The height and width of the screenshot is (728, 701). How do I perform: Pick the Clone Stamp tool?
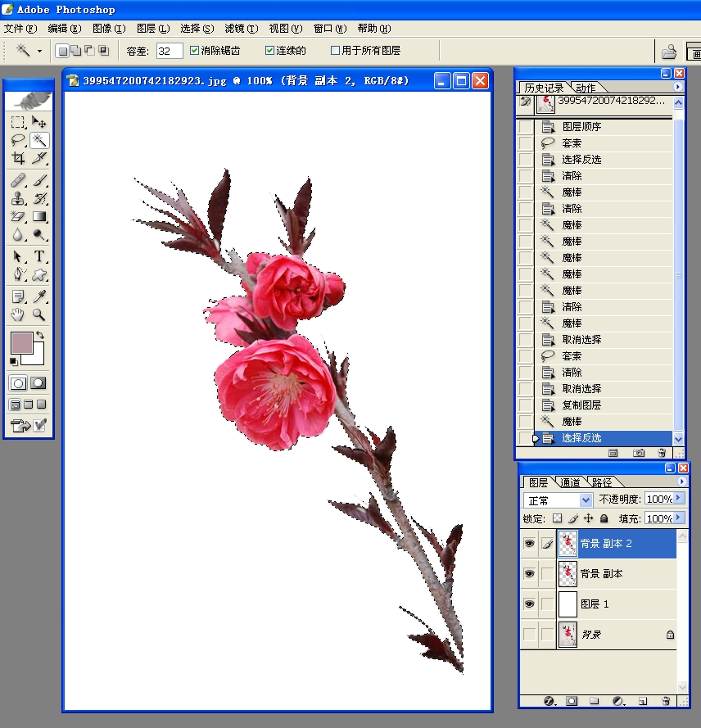click(x=18, y=198)
